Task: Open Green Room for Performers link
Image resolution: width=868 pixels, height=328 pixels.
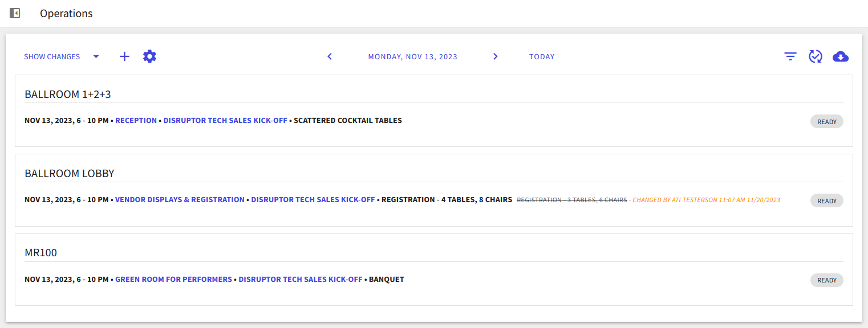Action: [x=173, y=280]
